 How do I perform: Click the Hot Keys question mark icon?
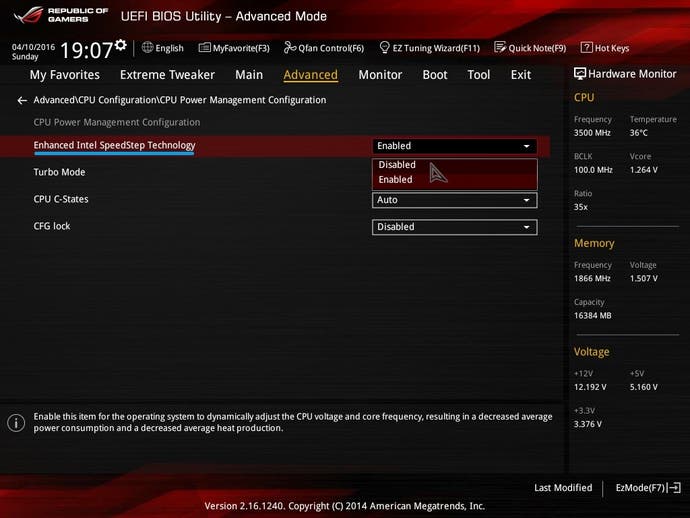[586, 48]
